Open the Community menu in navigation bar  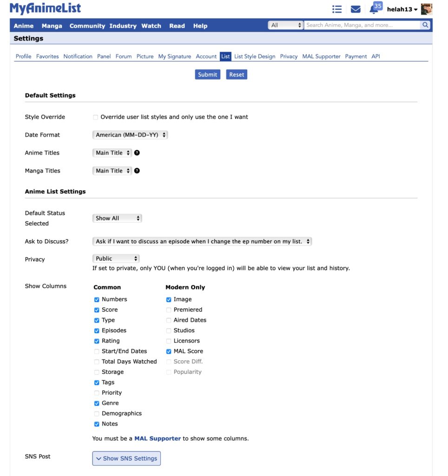[87, 26]
